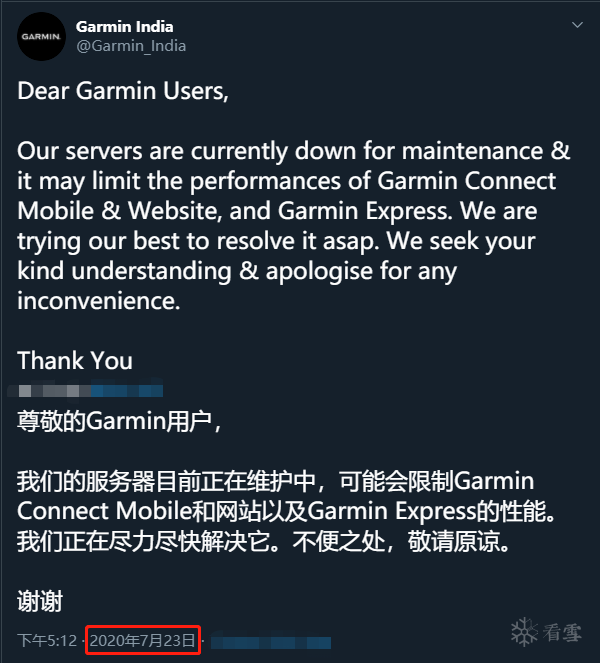Click the 2020年7月23日 date
This screenshot has height=663, width=600.
[x=142, y=640]
